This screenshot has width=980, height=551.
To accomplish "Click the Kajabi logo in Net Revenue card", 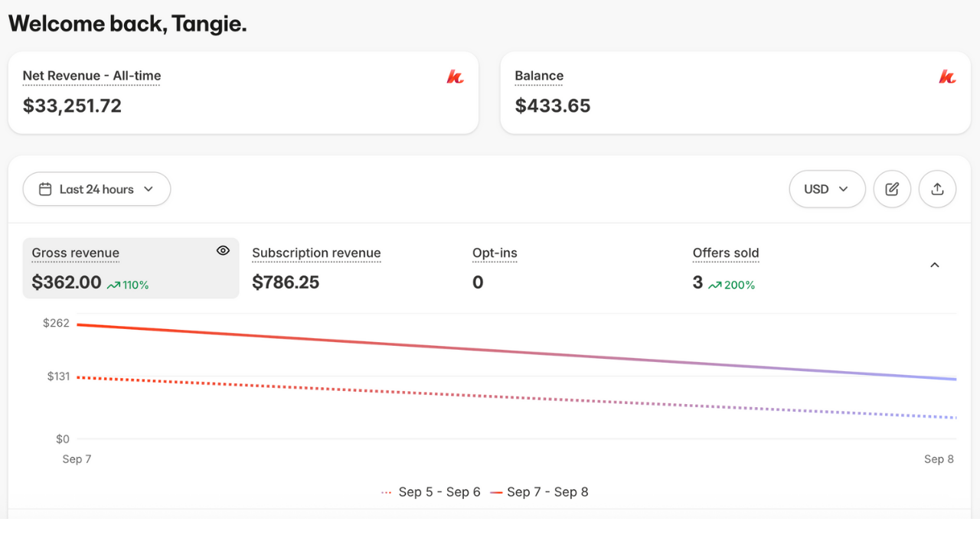I will [455, 77].
